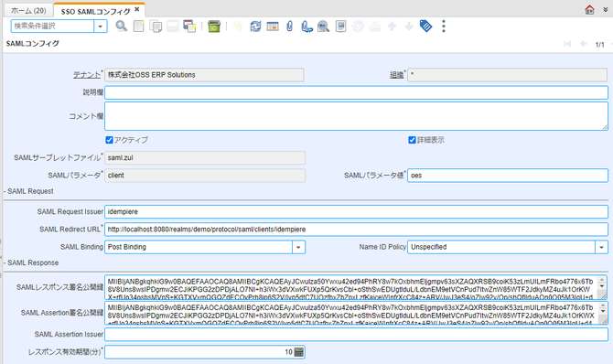Refresh the record with blue arrows icon
Screen dimensions: 613x364
coord(255,27)
